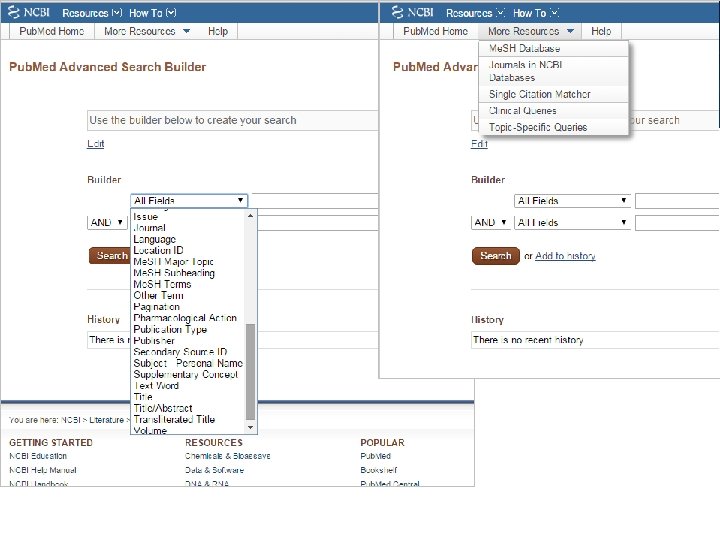This screenshot has height=540, width=720.
Task: Click Help in right window
Action: point(601,31)
